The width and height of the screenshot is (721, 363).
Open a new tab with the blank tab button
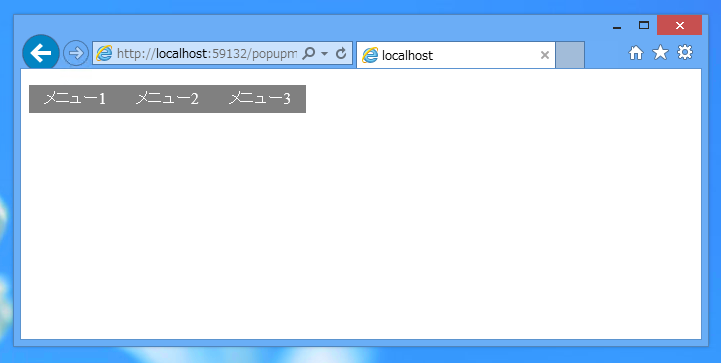570,55
